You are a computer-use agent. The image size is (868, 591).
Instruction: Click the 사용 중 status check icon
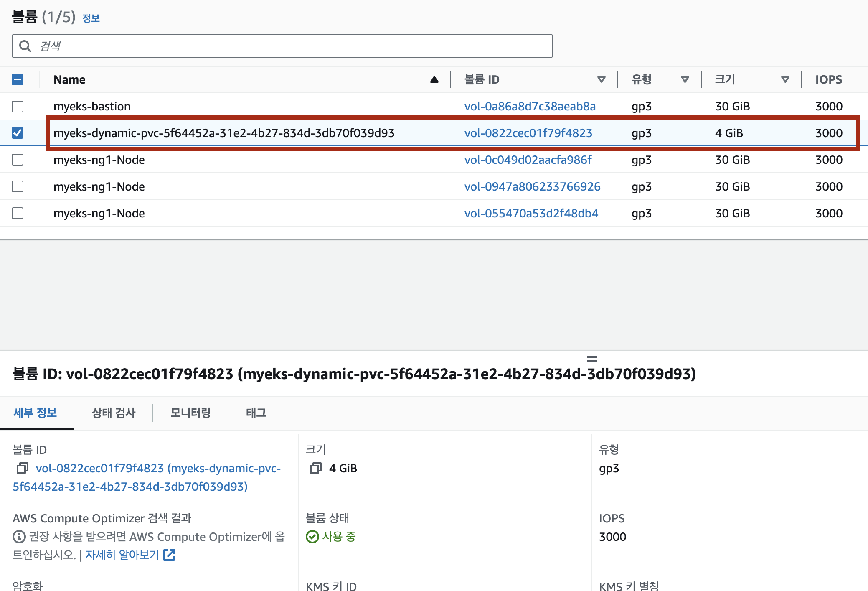point(312,537)
